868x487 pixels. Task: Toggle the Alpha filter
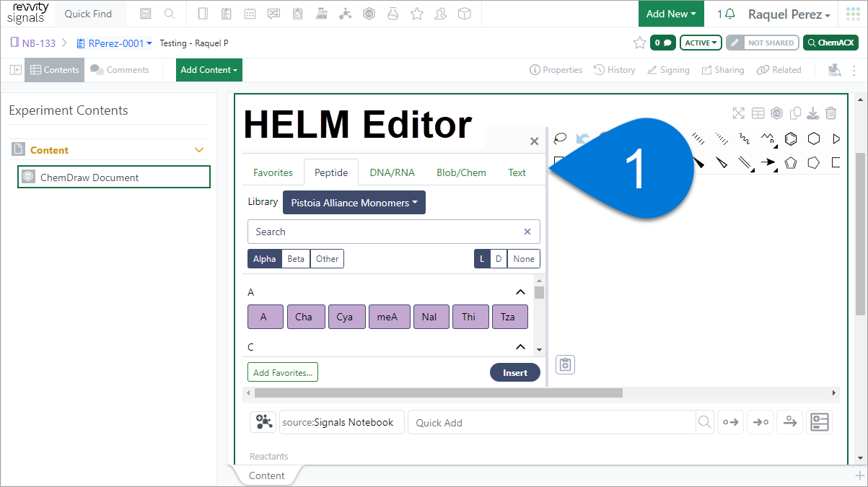pos(264,259)
